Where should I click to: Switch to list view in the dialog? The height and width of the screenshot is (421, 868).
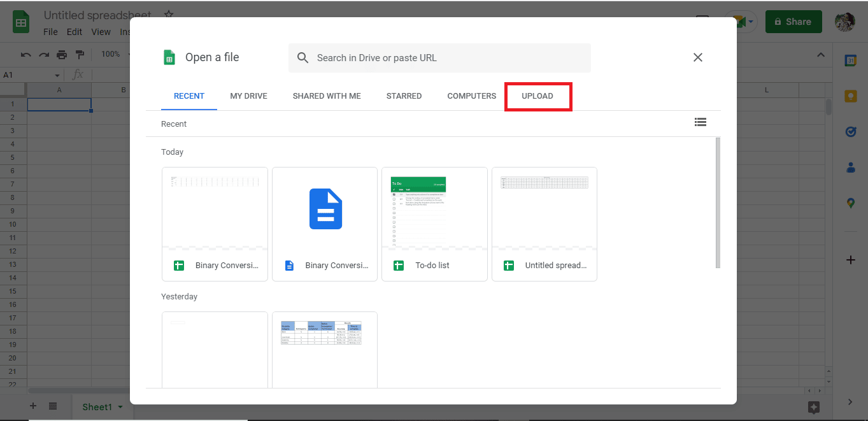click(701, 122)
